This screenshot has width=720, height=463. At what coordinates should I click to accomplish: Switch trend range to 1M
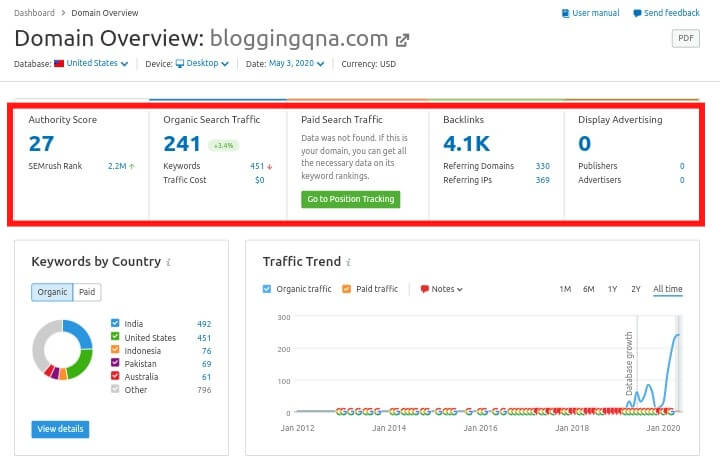point(565,289)
